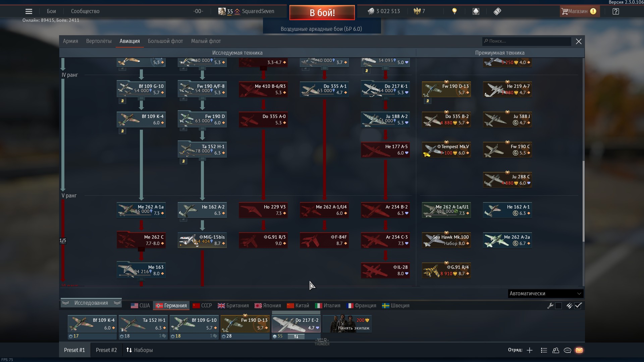Click swap arrows under Do 217 E-2
The width and height of the screenshot is (644, 362).
(x=296, y=336)
